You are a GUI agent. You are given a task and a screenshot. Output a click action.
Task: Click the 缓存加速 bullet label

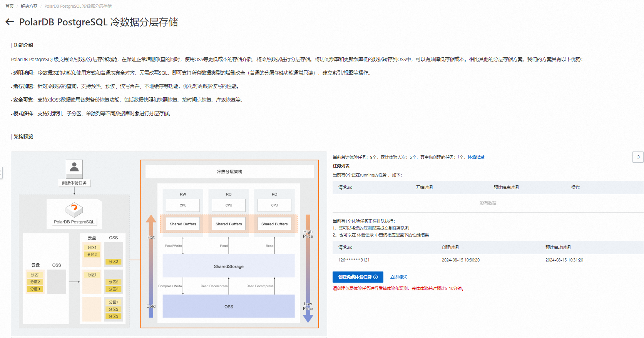tap(23, 86)
